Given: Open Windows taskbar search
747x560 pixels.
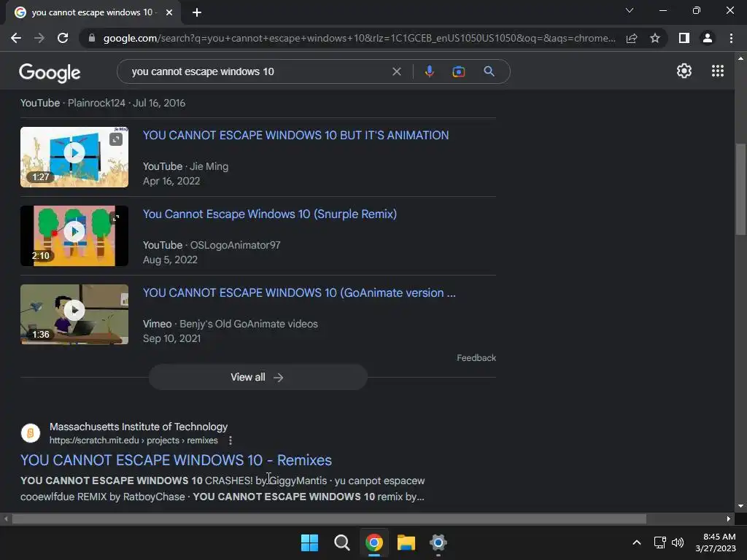Looking at the screenshot, I should (x=341, y=542).
